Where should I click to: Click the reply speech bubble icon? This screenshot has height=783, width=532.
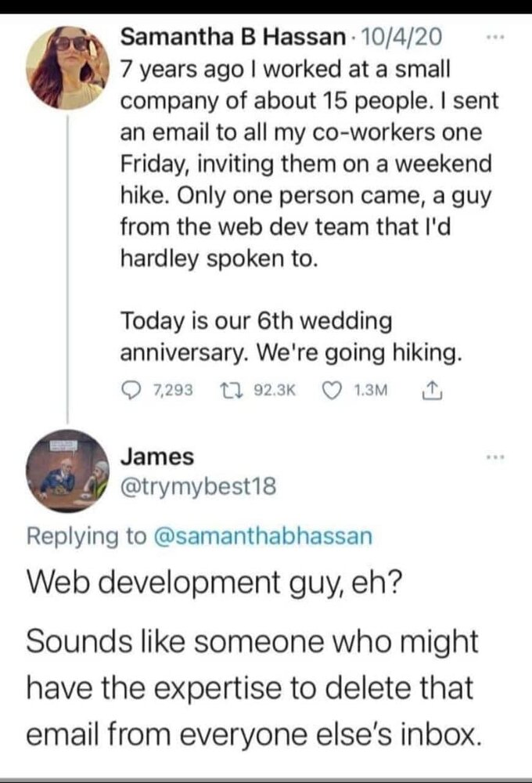pyautogui.click(x=131, y=389)
